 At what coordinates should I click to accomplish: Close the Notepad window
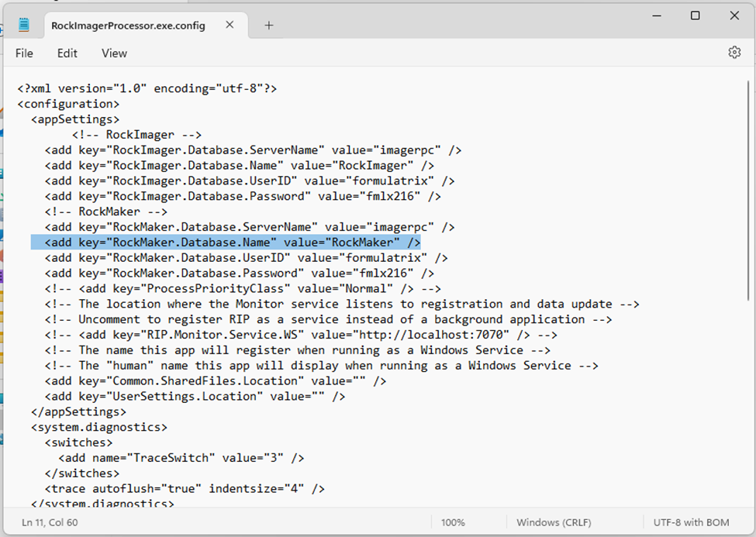coord(734,15)
